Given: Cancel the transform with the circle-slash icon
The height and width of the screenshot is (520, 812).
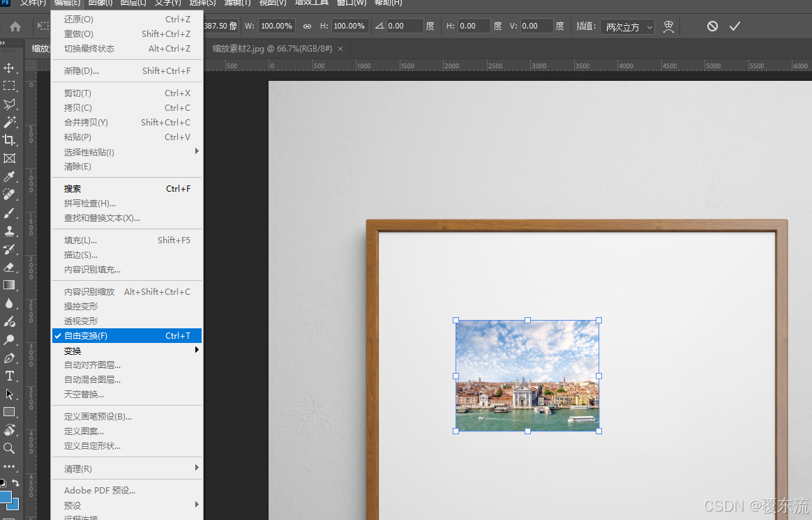Looking at the screenshot, I should pyautogui.click(x=712, y=26).
